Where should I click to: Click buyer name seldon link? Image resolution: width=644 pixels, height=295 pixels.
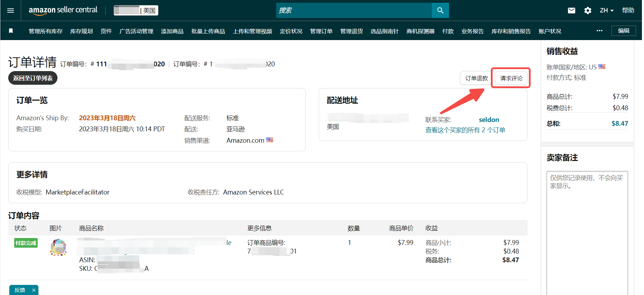pos(489,120)
